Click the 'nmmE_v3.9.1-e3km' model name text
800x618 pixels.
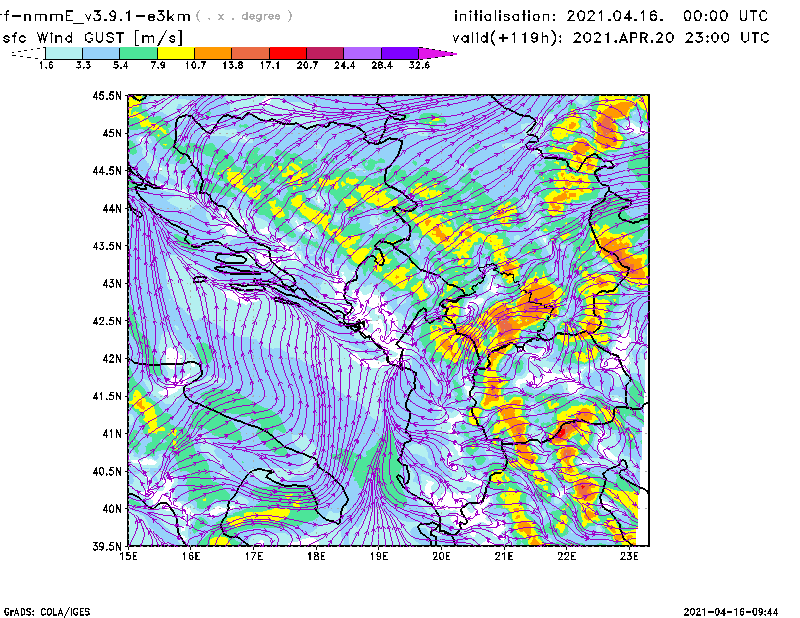pos(107,16)
